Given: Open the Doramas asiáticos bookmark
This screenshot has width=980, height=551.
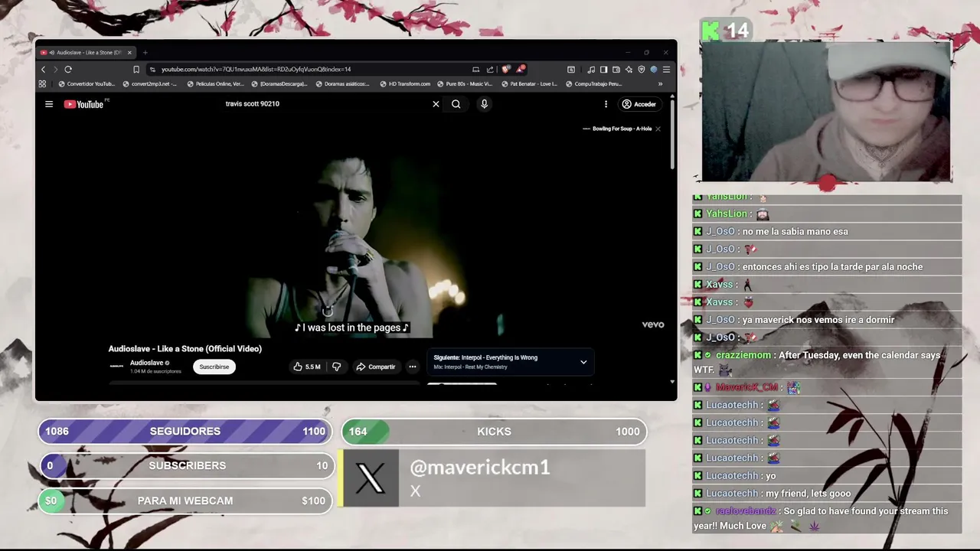Looking at the screenshot, I should tap(343, 83).
